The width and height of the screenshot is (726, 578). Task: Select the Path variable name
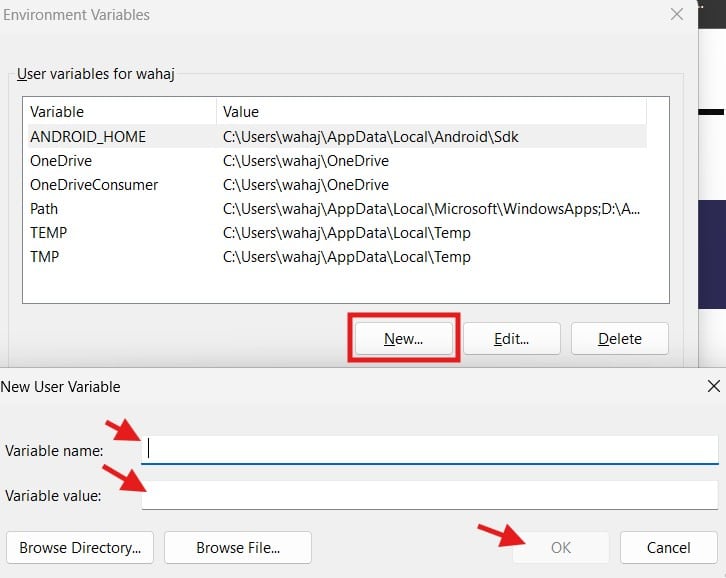coord(44,209)
